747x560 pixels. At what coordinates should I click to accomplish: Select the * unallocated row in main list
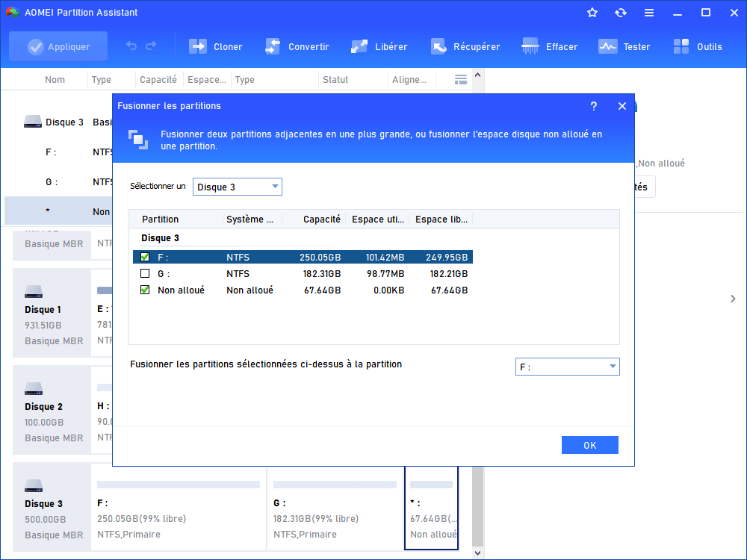(x=58, y=211)
